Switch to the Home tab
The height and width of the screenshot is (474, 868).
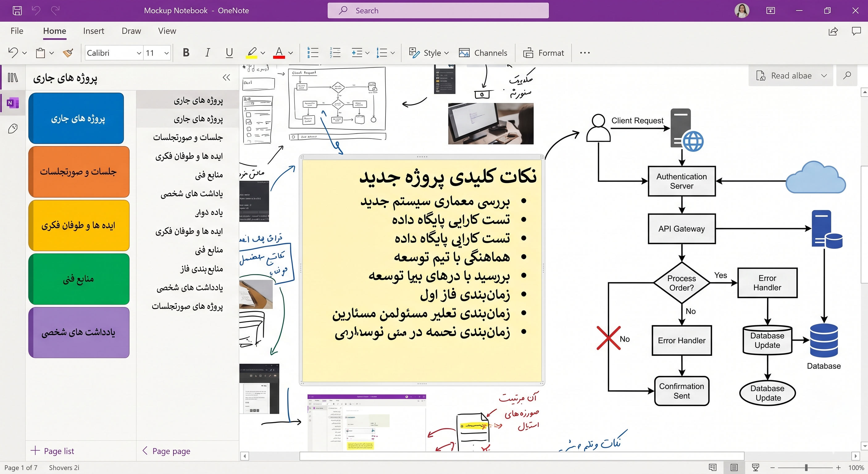point(55,31)
